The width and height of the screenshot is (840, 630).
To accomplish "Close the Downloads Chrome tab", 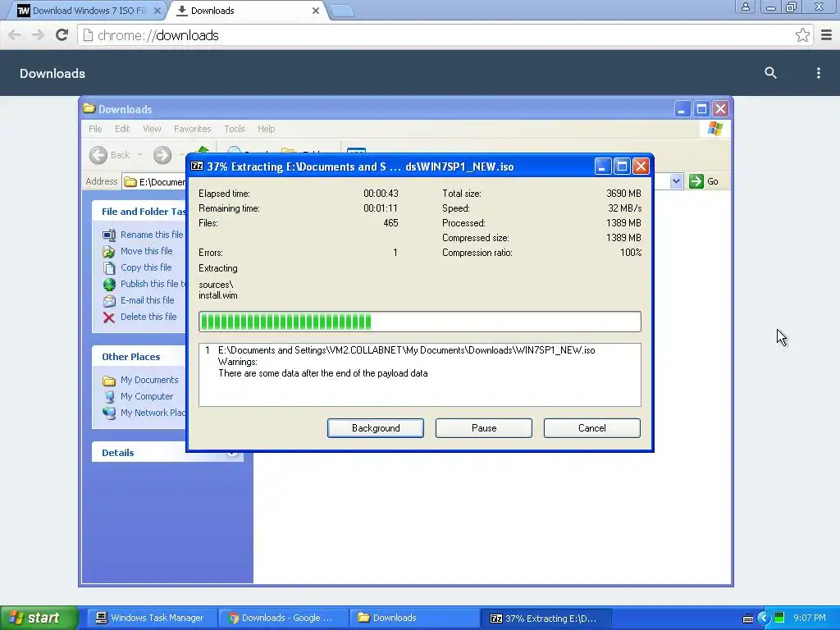I will pyautogui.click(x=316, y=11).
